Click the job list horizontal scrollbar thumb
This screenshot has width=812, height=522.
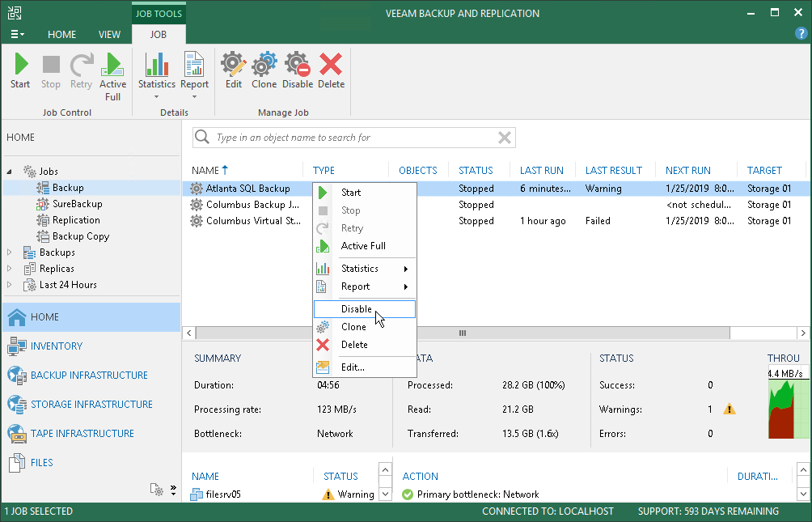coord(463,333)
